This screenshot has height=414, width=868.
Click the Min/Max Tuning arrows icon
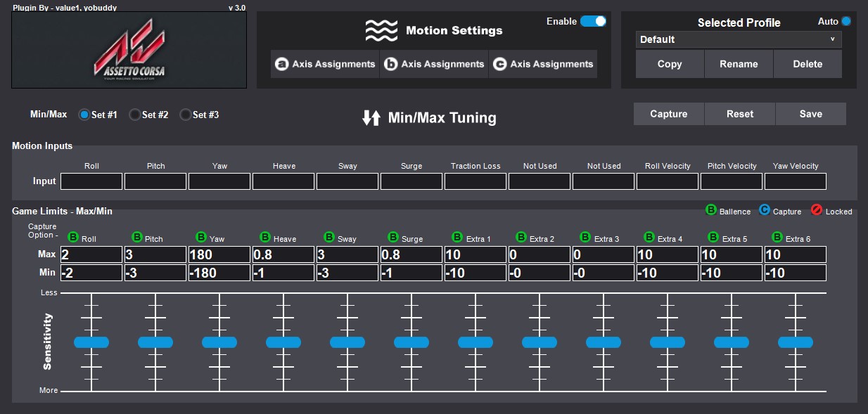click(371, 118)
